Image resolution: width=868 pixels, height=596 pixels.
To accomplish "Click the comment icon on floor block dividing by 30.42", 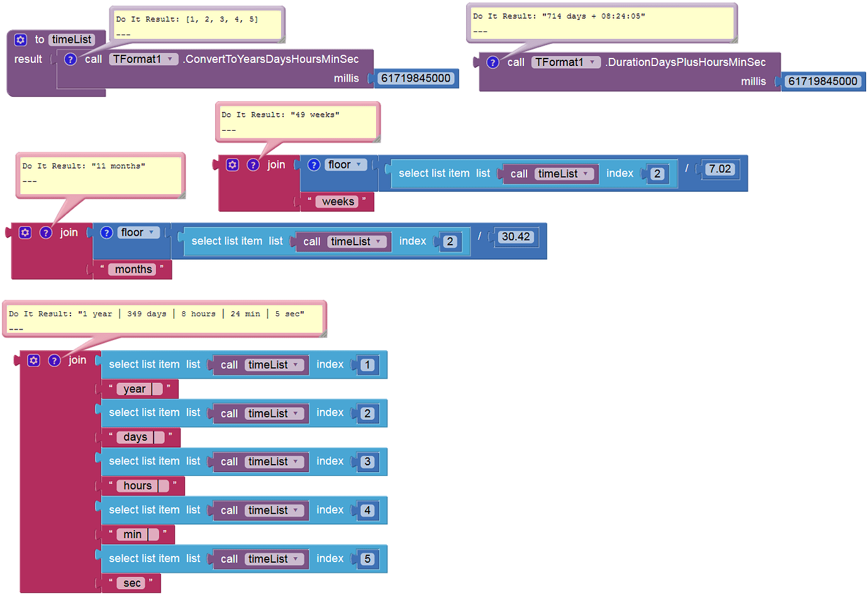I will (107, 233).
